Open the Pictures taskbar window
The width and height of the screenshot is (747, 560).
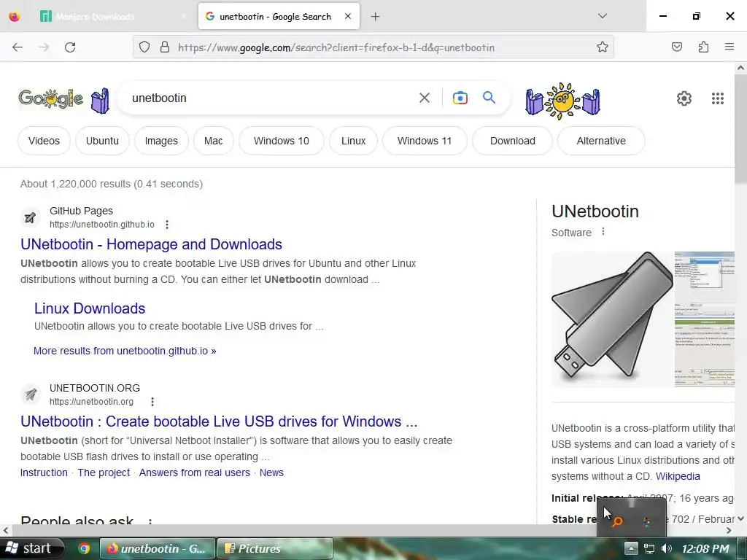275,548
